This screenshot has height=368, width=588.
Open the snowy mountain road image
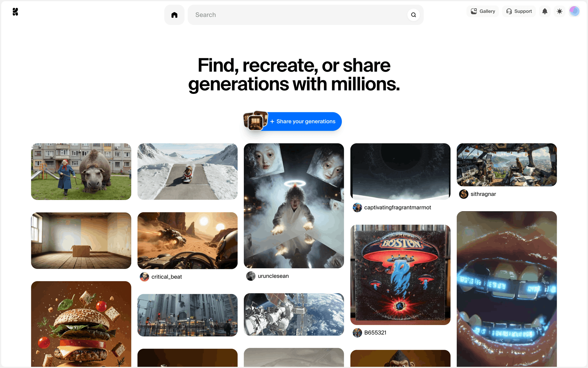(x=187, y=171)
